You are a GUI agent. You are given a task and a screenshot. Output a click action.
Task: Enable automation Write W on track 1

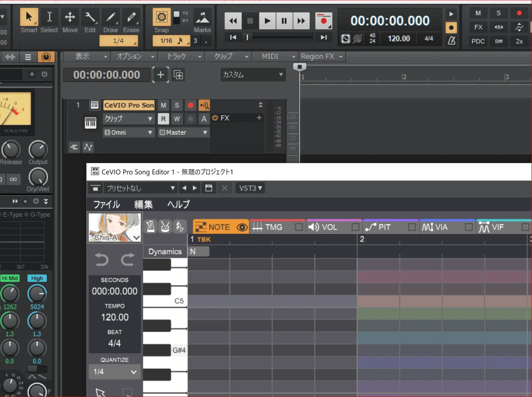[177, 119]
